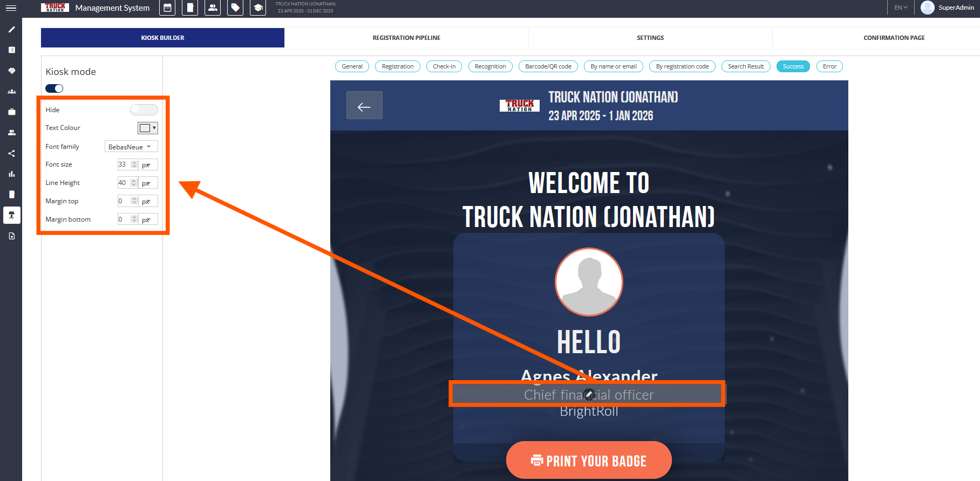Open the hamburger menu
980x481 pixels.
pyautogui.click(x=11, y=8)
